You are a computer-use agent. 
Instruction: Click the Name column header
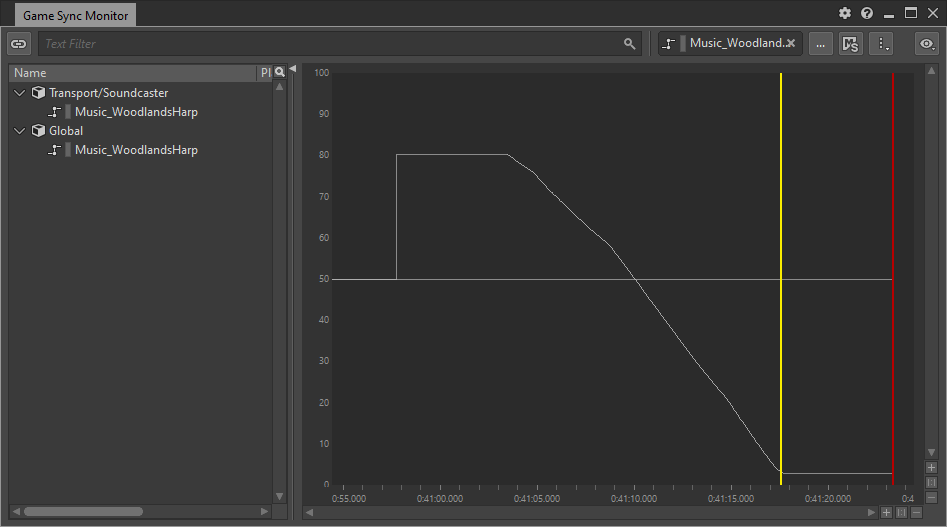(130, 73)
